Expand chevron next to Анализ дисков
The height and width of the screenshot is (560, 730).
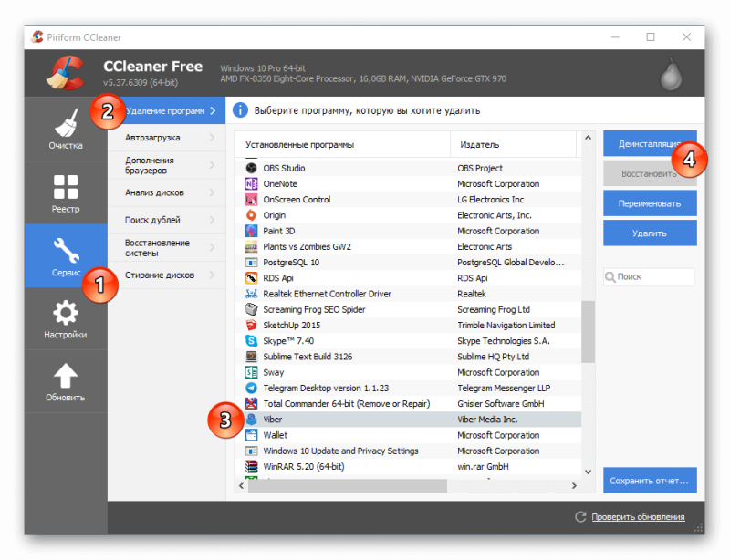point(213,192)
